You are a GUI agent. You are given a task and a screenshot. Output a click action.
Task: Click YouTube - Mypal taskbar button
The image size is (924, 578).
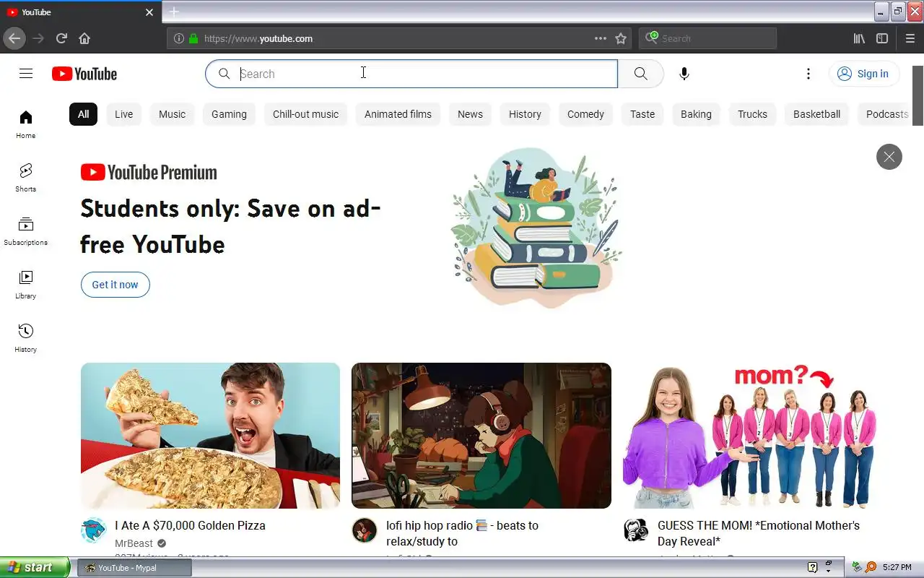pos(135,568)
